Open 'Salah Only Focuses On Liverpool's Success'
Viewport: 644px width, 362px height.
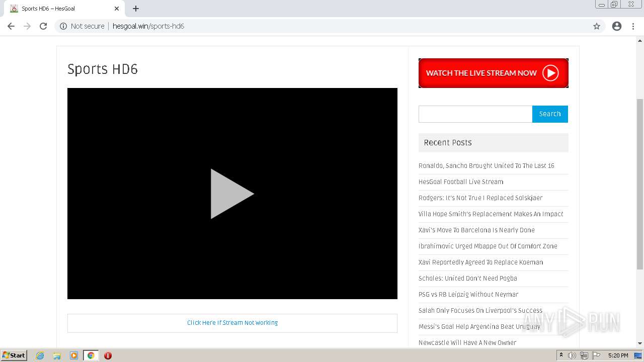[x=480, y=310]
